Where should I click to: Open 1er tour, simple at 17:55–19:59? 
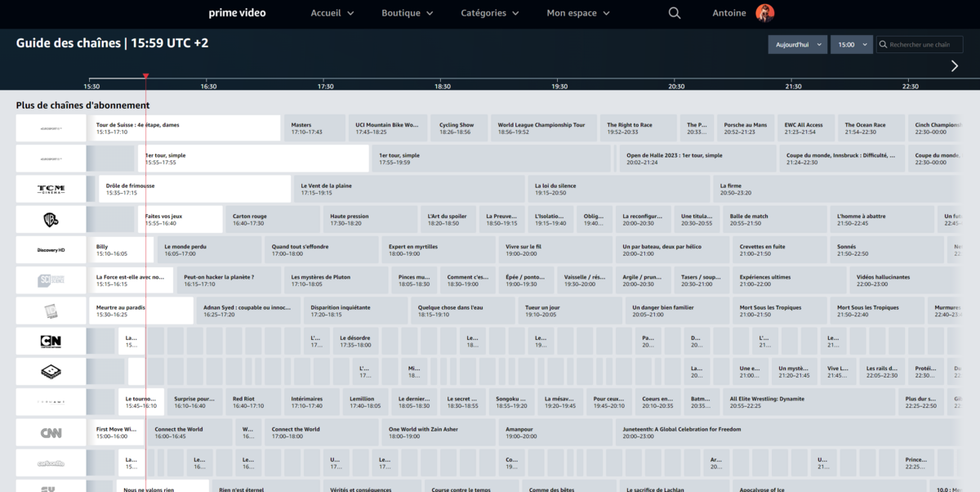point(492,159)
